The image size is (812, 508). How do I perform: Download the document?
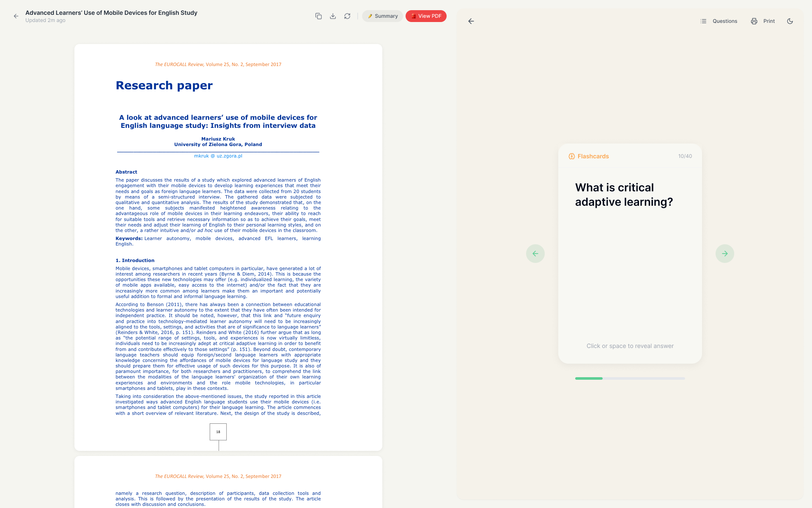point(333,16)
